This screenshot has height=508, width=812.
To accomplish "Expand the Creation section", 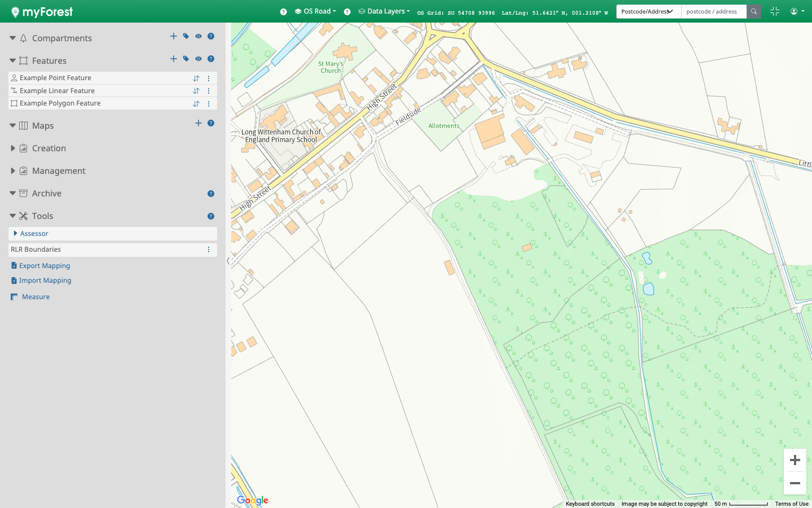I will point(13,148).
